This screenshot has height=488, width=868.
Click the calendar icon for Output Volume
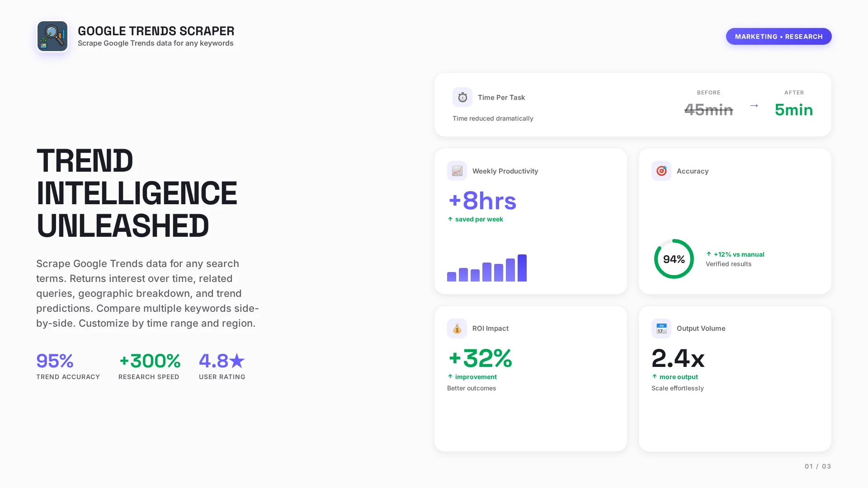click(x=661, y=328)
